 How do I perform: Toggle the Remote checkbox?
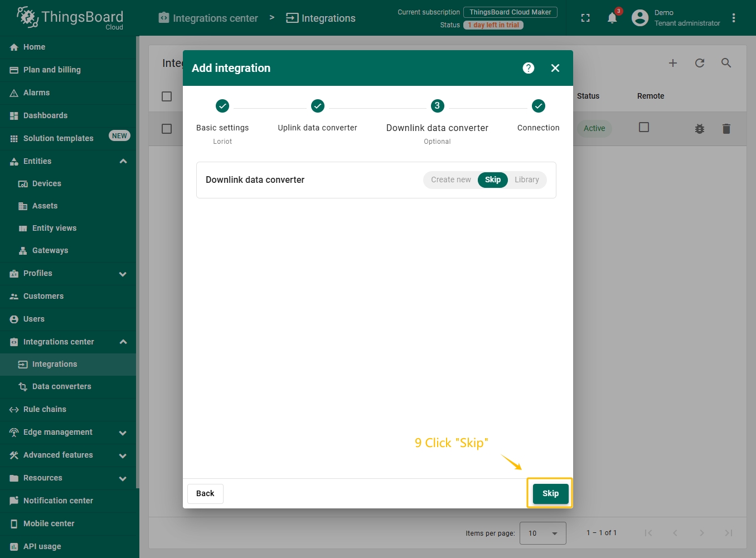643,127
